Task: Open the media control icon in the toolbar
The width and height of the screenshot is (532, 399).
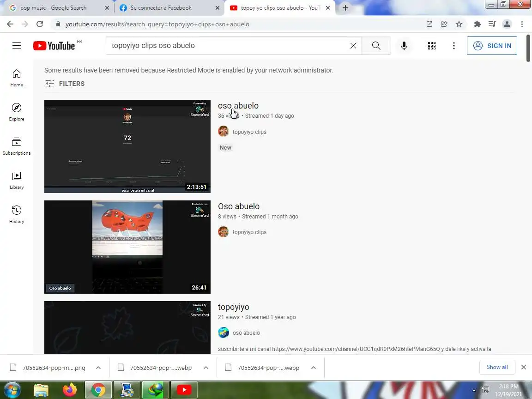Action: coord(492,24)
